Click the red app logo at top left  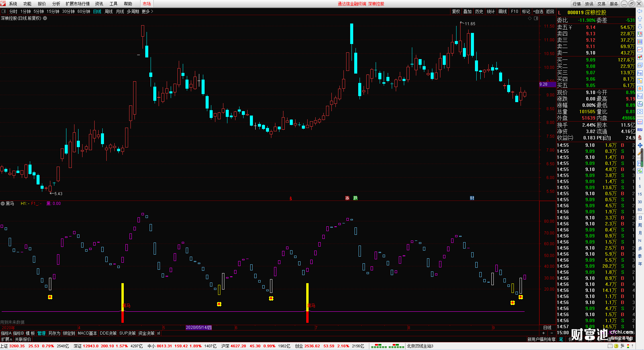(3, 4)
